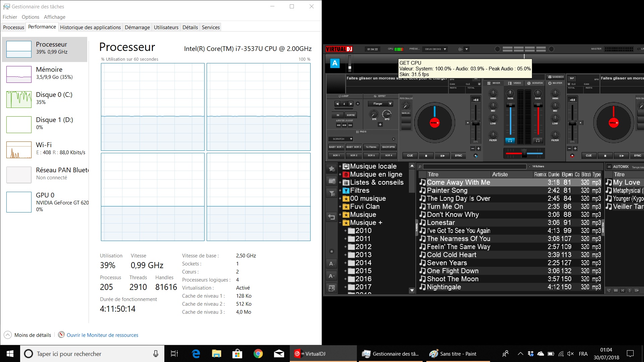Open File Explorer from the taskbar
This screenshot has height=362, width=644.
216,354
